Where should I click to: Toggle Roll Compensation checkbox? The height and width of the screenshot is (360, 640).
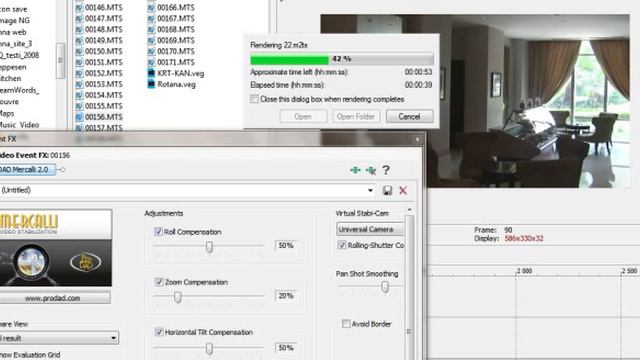158,231
